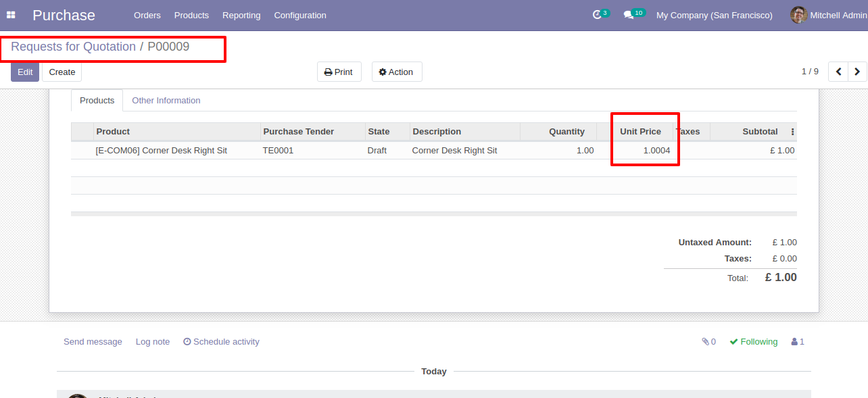
Task: Open the followers person icon count
Action: [797, 342]
